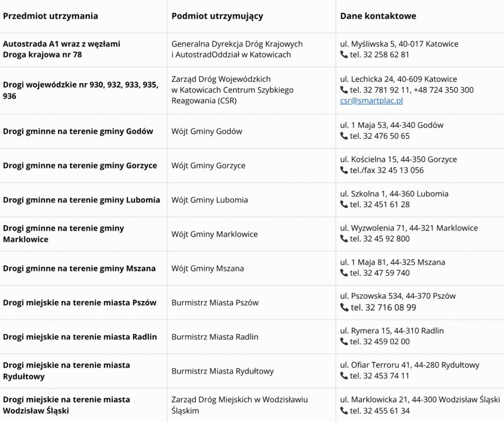Click phone icon in Godów contact row
Image resolution: width=504 pixels, height=422 pixels.
point(344,136)
